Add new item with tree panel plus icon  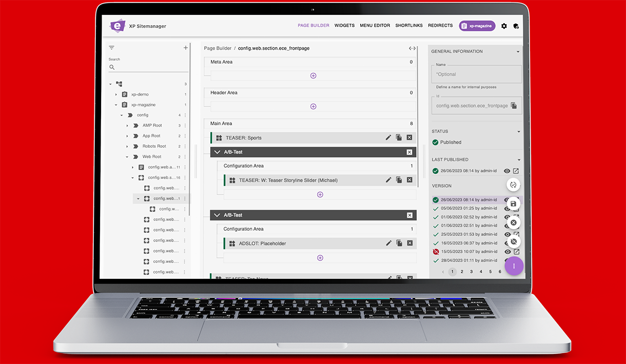click(186, 48)
